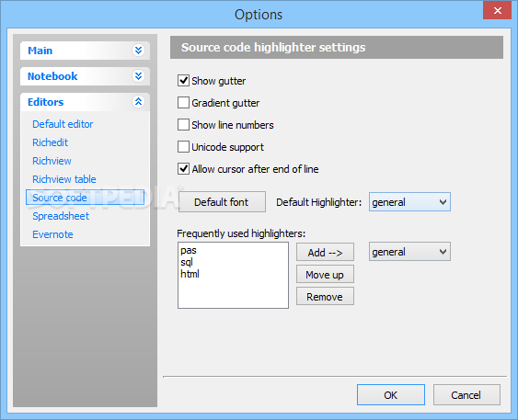The image size is (518, 420).
Task: Select 'sql' in frequently used highlighters
Action: tap(187, 262)
